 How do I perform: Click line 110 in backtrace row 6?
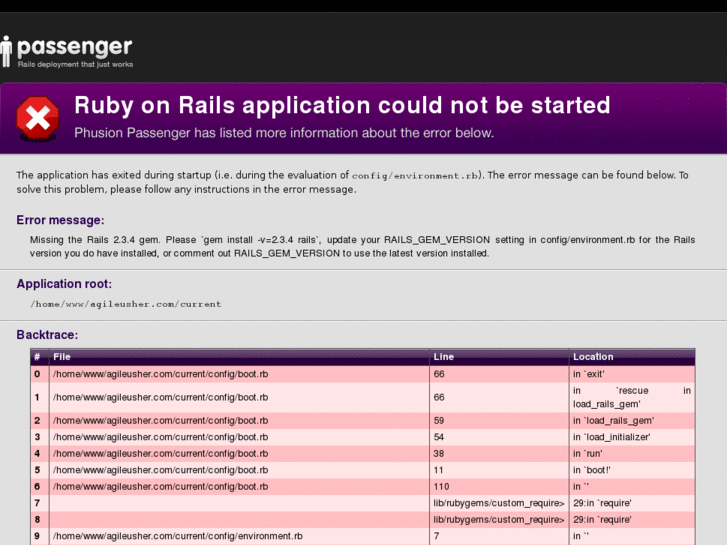coord(441,486)
